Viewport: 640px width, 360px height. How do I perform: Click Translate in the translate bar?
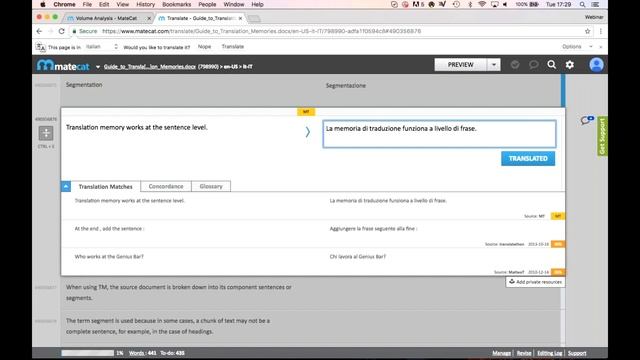(233, 47)
